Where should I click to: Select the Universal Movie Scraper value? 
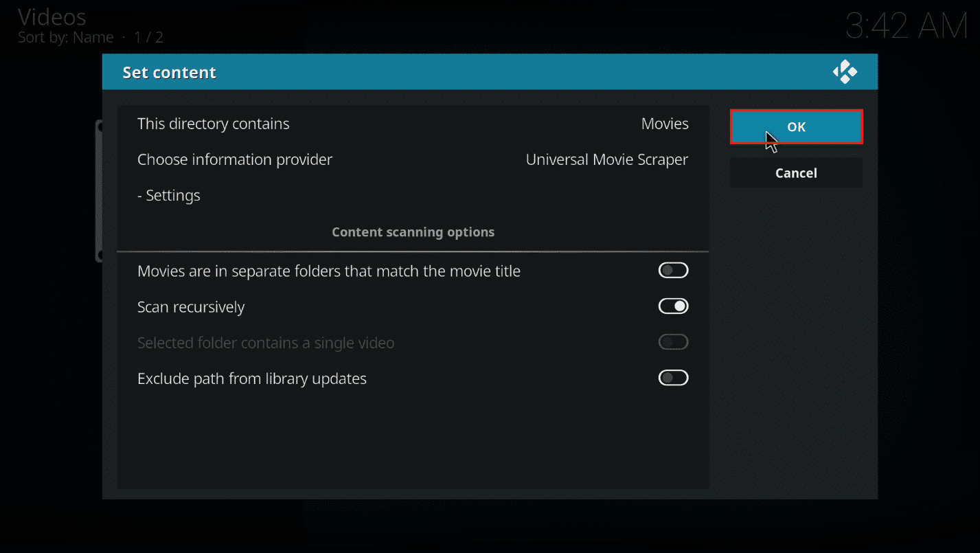[607, 159]
